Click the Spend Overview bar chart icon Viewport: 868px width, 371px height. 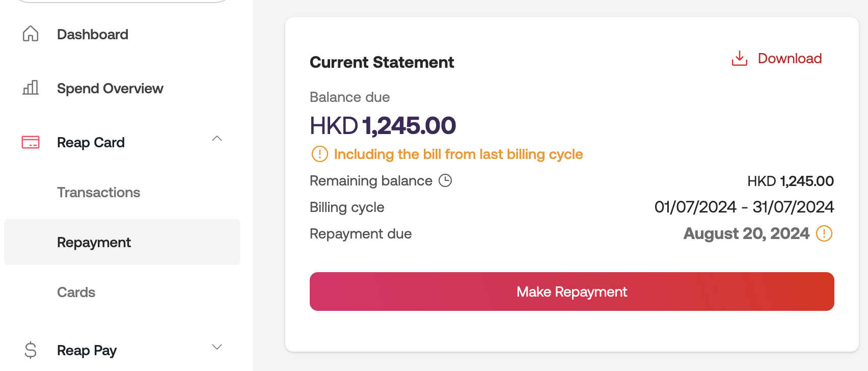click(x=31, y=88)
